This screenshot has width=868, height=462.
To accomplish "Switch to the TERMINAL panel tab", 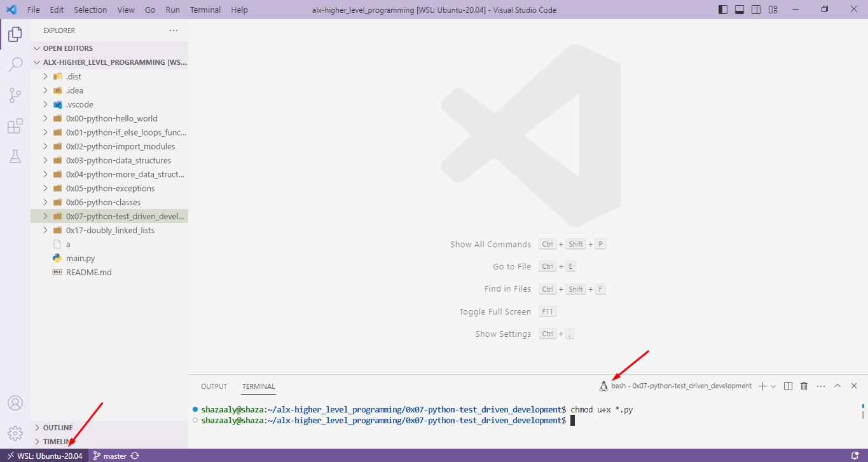I will [259, 386].
